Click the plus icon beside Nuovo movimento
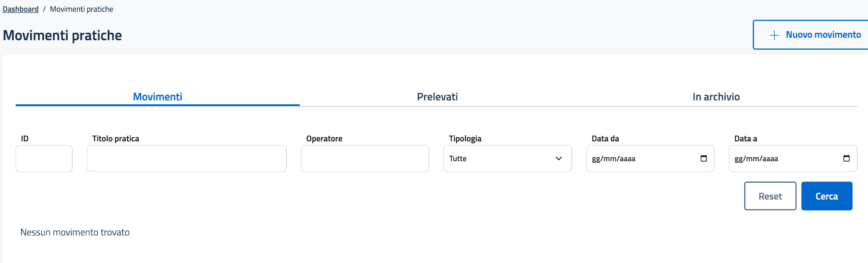 [x=774, y=35]
